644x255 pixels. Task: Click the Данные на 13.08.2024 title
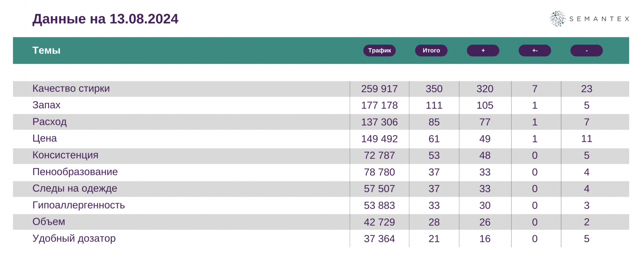point(105,19)
